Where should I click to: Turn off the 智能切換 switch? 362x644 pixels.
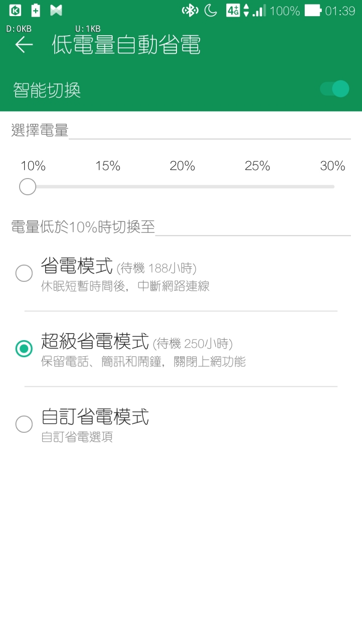[x=334, y=89]
